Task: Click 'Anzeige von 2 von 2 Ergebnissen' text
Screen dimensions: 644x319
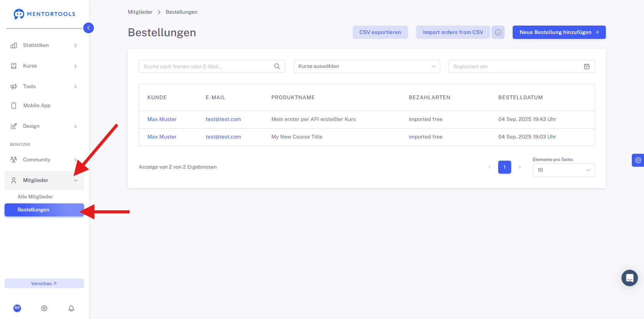Action: (x=178, y=167)
